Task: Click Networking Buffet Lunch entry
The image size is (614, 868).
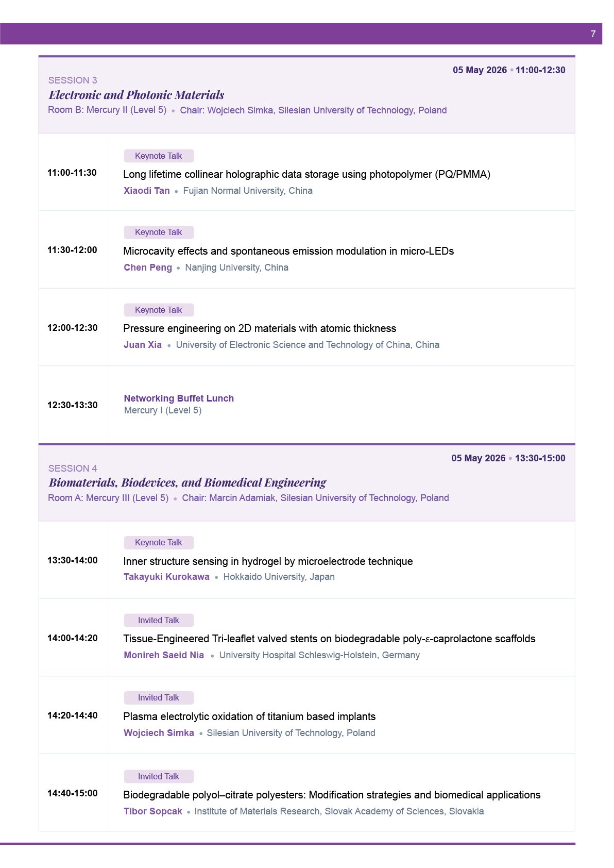Action: (x=179, y=398)
